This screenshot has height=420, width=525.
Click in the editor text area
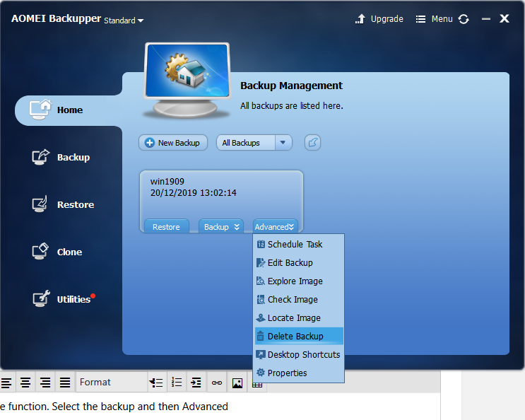pos(220,407)
